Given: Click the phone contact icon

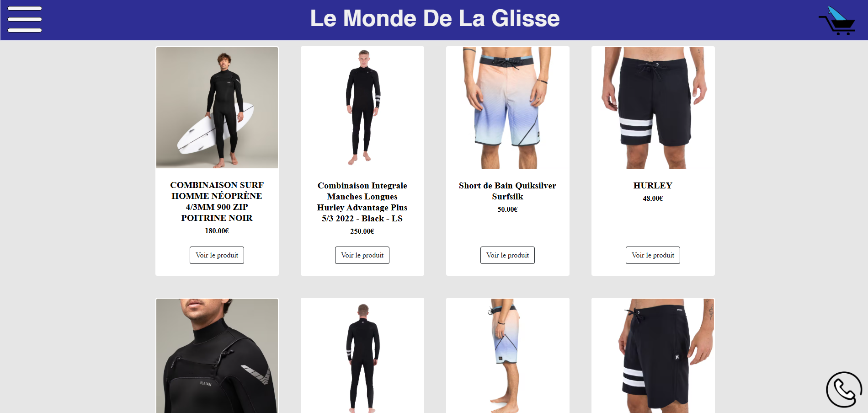Looking at the screenshot, I should point(844,389).
